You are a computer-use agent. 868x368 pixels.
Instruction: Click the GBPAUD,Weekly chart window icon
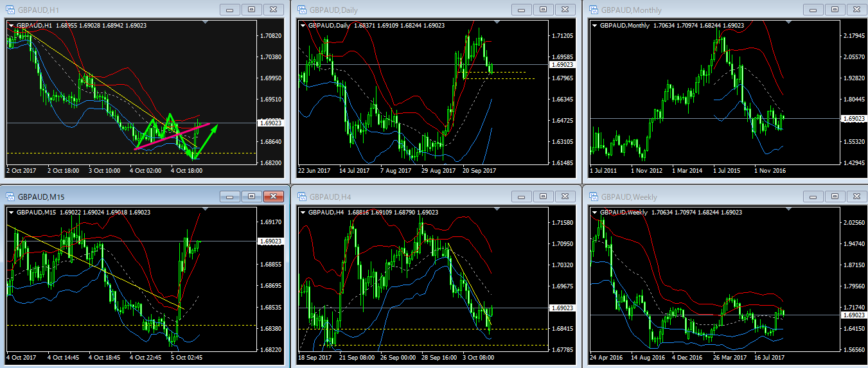[x=592, y=197]
